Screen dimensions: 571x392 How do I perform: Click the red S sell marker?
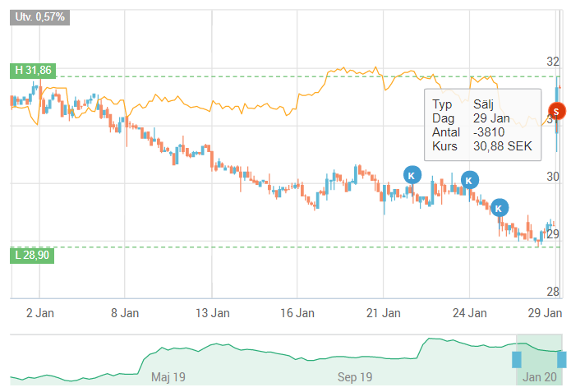[556, 110]
